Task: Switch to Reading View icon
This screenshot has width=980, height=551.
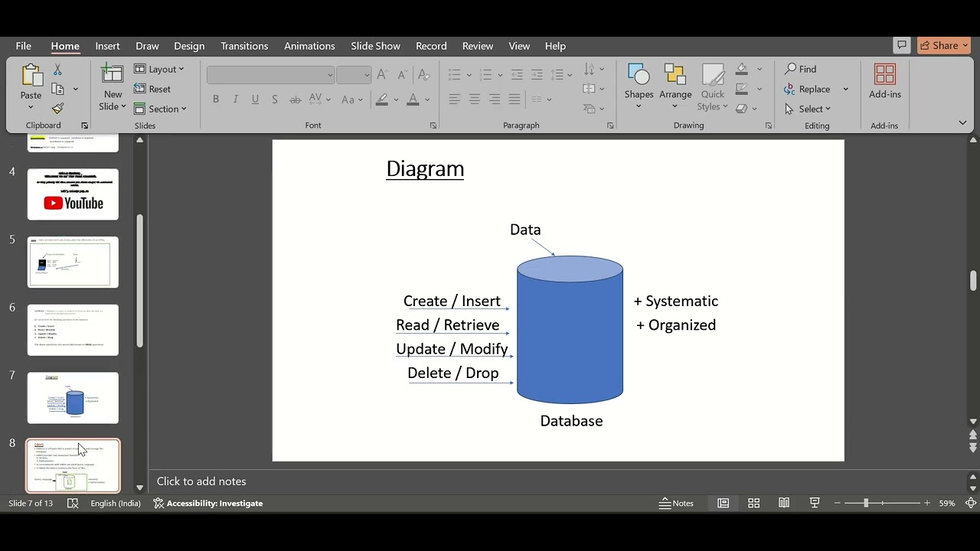Action: (784, 503)
